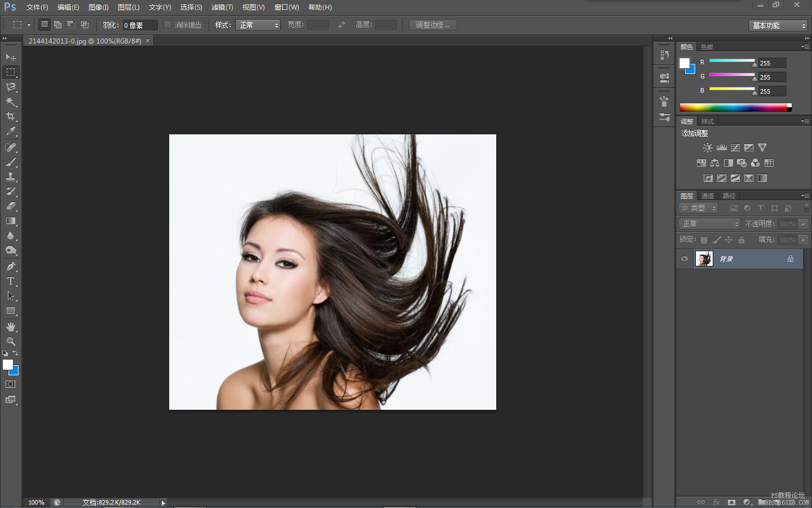This screenshot has width=812, height=508.
Task: Enable the 消除锯齿 checkbox
Action: [167, 25]
